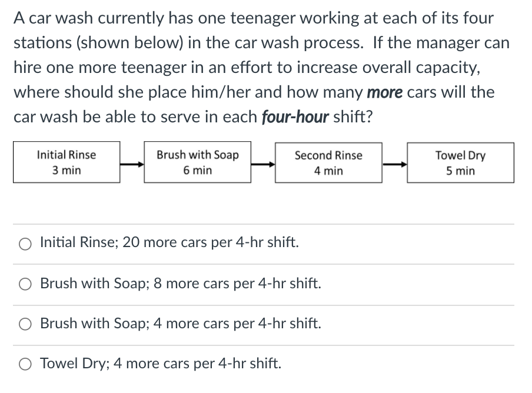This screenshot has height=393, width=532.
Task: Click the Brush with Soap station box
Action: (x=197, y=163)
